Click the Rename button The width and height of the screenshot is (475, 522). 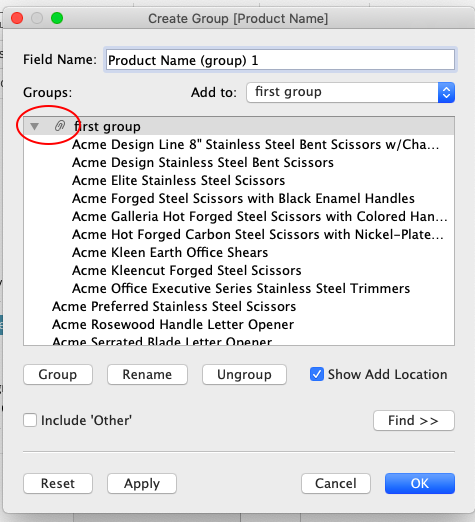(147, 374)
